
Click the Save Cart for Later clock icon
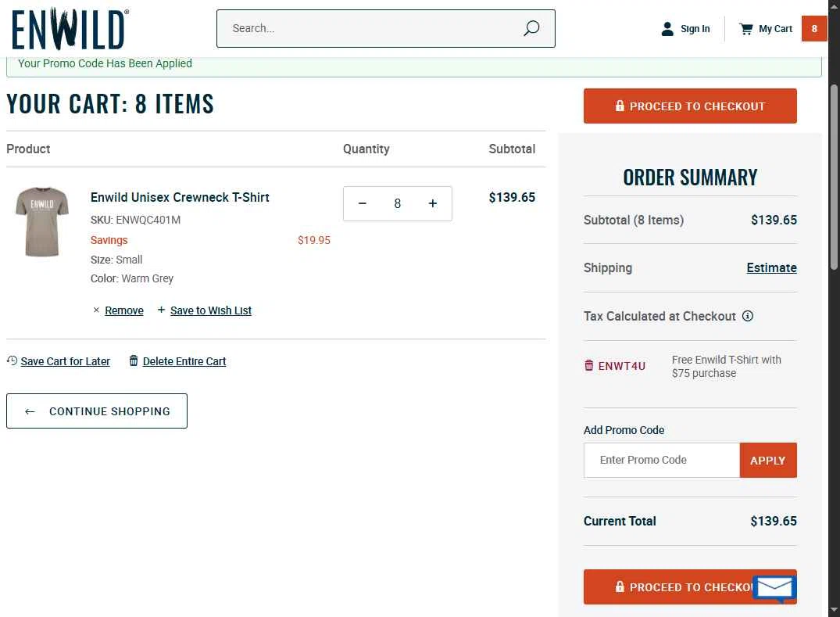click(x=12, y=361)
